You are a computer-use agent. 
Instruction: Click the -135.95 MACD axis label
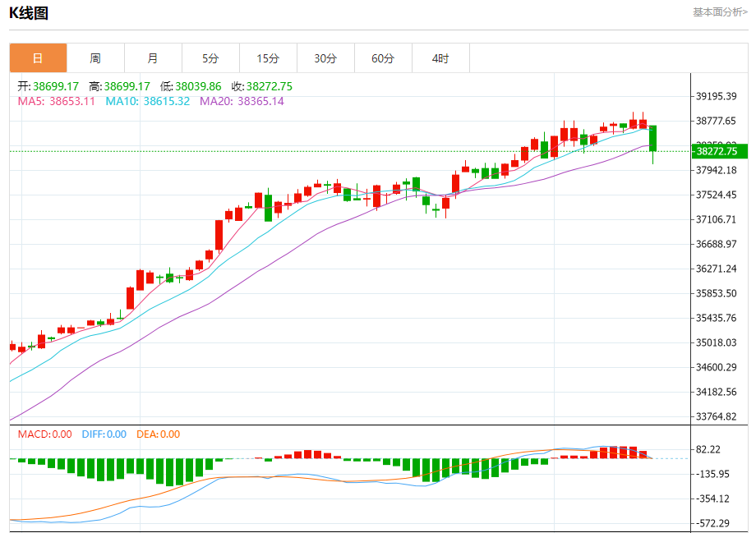pyautogui.click(x=712, y=474)
